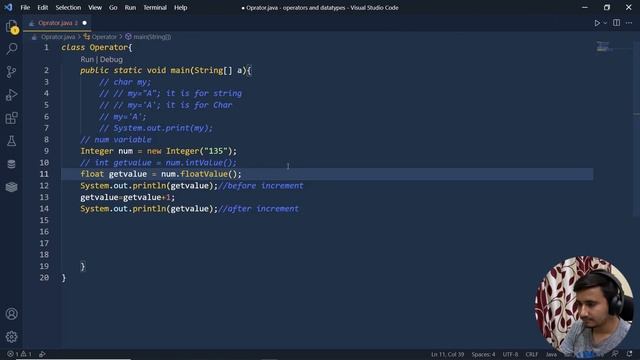This screenshot has width=640, height=360.
Task: Select the Oprator.java editor tab
Action: point(57,23)
